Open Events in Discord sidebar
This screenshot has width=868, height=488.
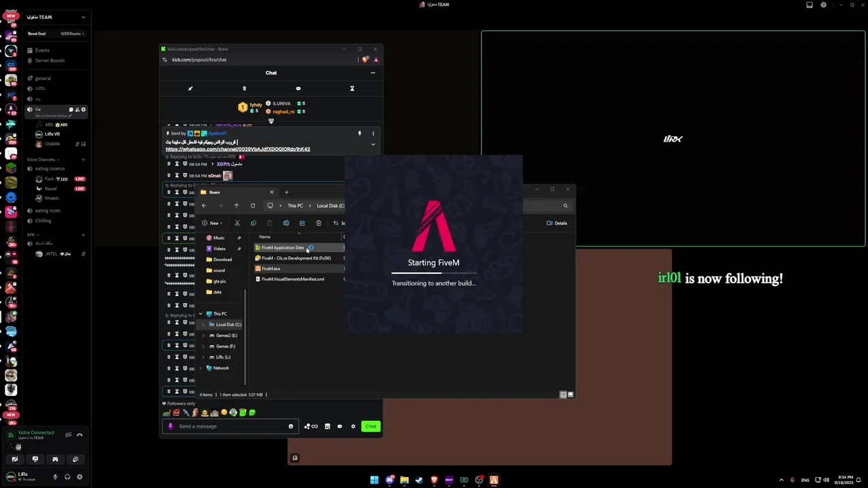point(42,50)
